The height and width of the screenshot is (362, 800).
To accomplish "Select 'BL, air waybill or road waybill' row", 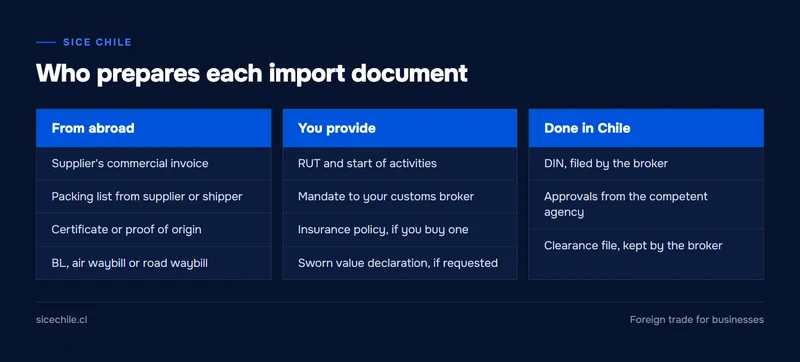I will point(154,263).
